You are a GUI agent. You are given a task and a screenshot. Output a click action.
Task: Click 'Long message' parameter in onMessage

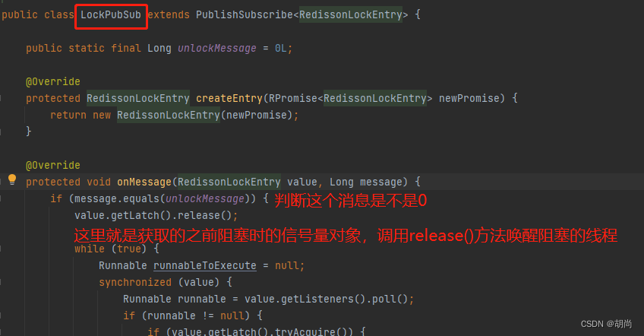(x=366, y=182)
